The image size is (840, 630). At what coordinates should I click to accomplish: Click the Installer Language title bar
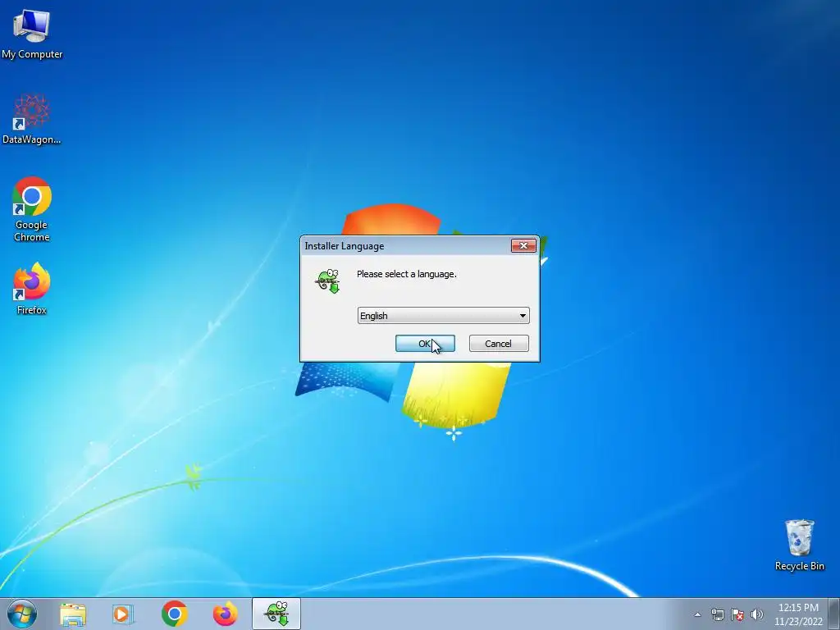(405, 246)
